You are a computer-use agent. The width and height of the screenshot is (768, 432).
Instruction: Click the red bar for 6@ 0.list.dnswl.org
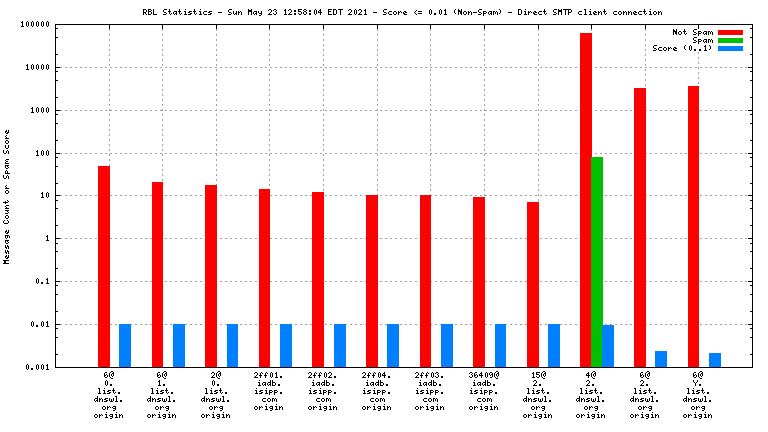(x=104, y=266)
